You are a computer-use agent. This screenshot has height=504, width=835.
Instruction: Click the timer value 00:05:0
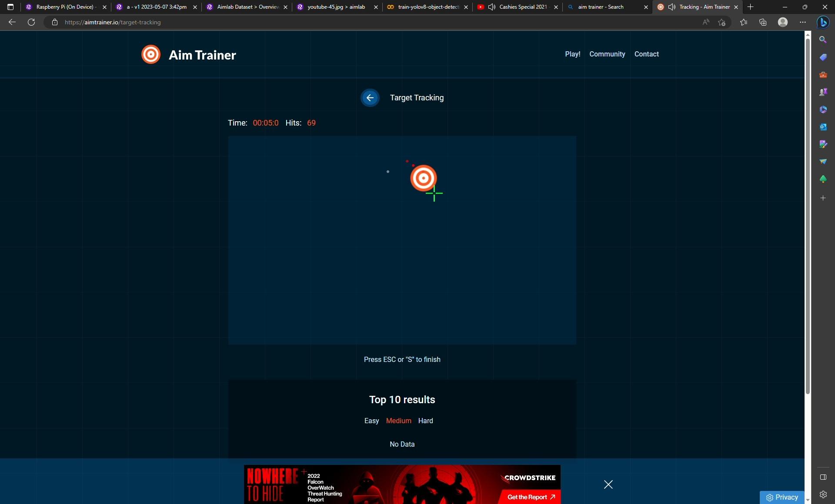pos(266,123)
